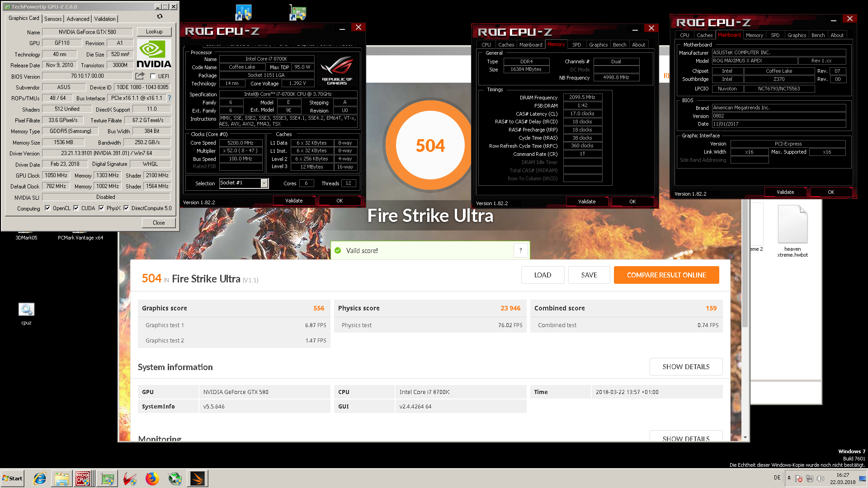Image resolution: width=868 pixels, height=488 pixels.
Task: Open SPD tab in the CPU-Z Memory window
Action: point(577,45)
